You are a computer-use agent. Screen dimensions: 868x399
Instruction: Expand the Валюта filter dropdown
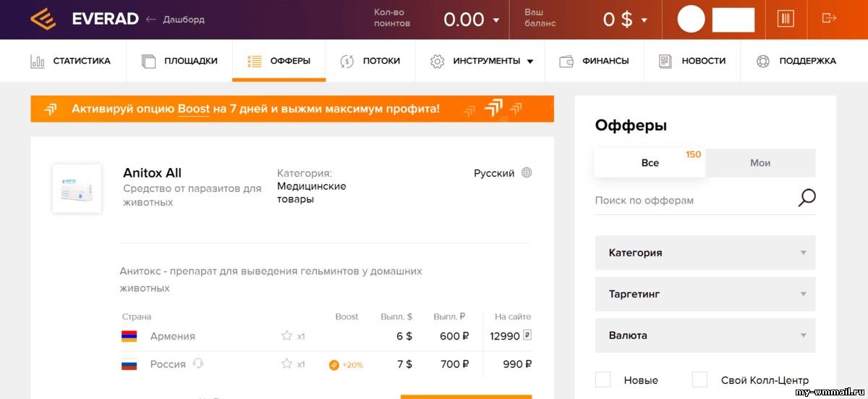pyautogui.click(x=705, y=335)
